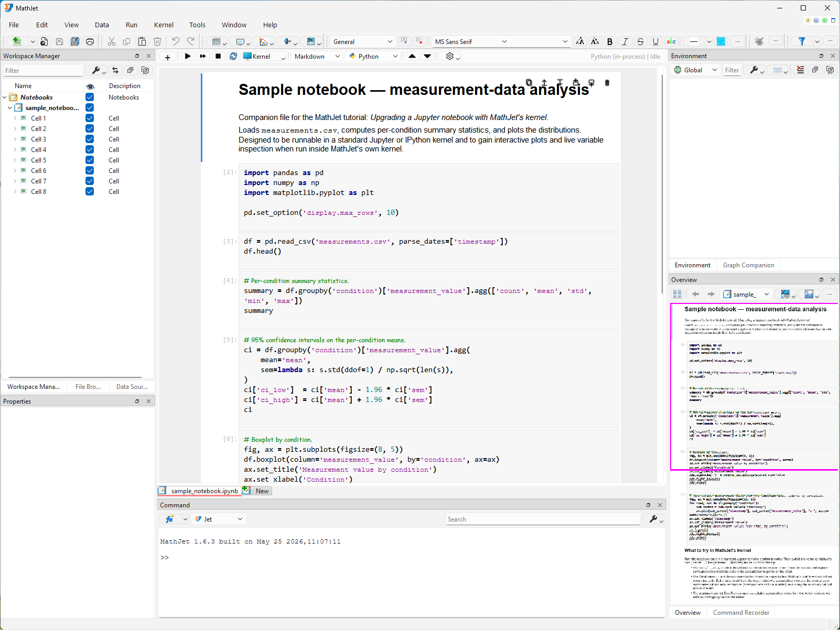Switch to the Graph Companion tab

(748, 265)
